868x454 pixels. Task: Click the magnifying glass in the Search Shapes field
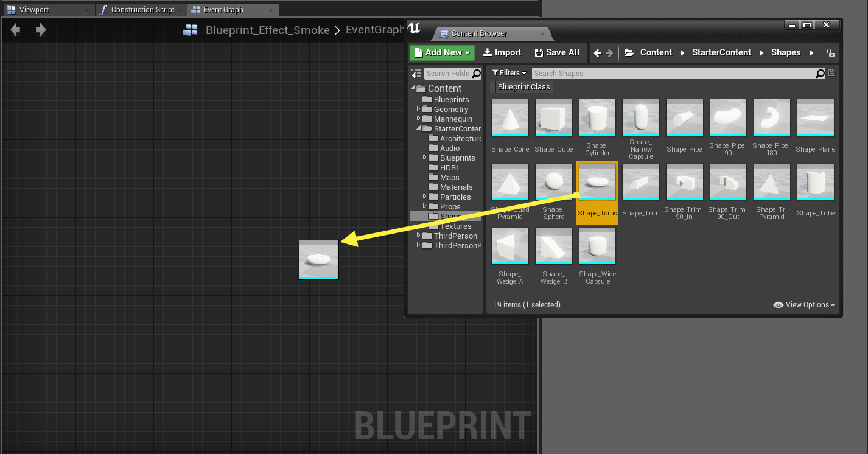820,73
